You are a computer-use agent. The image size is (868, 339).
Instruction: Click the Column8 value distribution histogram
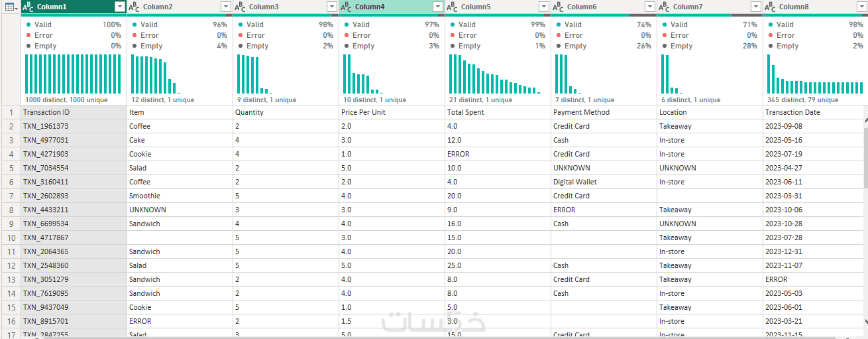tap(815, 74)
